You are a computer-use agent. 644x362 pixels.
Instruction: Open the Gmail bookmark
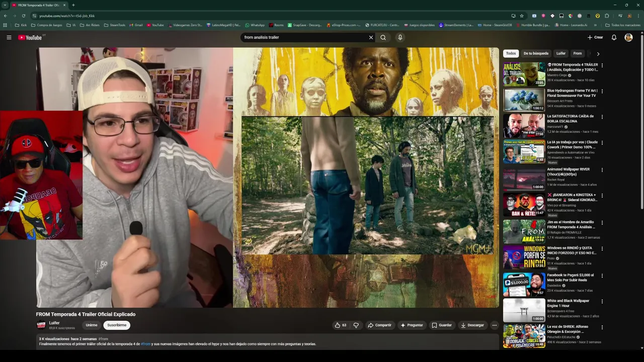136,25
